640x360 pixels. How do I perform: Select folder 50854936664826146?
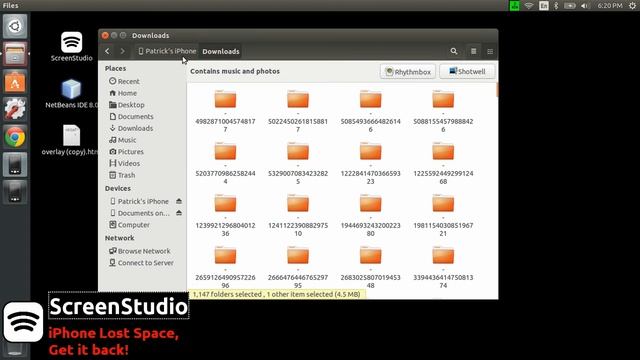[x=371, y=111]
